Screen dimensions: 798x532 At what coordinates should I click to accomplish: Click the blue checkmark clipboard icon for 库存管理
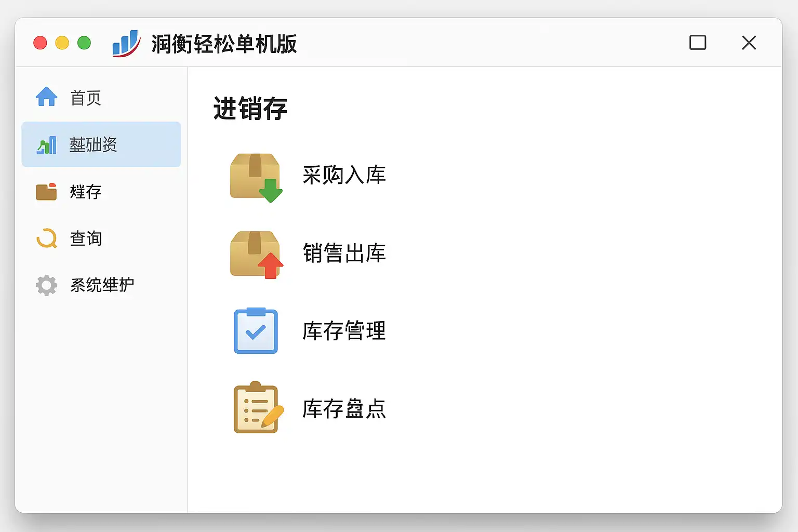click(x=256, y=331)
